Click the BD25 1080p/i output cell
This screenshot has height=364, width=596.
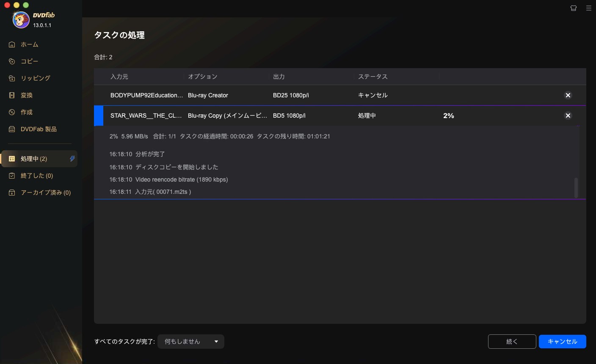291,95
